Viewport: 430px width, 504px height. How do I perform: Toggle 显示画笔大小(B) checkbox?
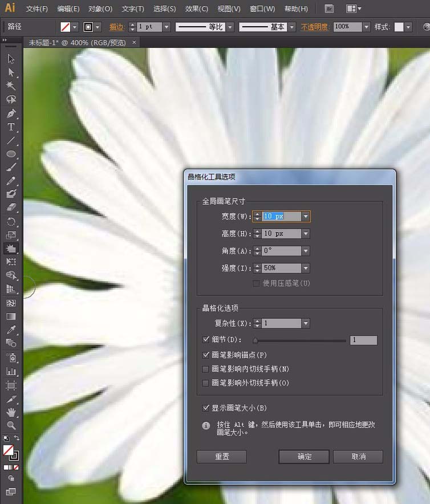pos(205,408)
